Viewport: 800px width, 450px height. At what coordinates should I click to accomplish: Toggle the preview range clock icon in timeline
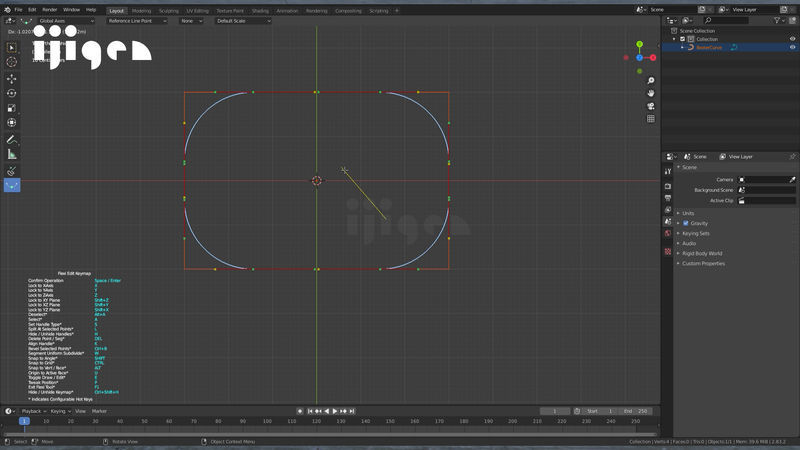point(577,411)
